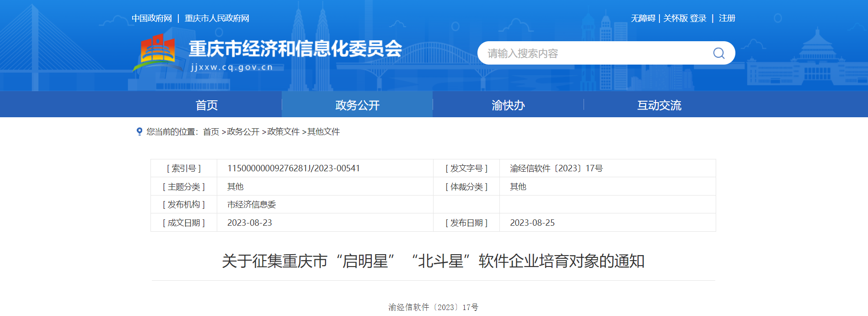Click the article title about 启明星 北斗星
Image resolution: width=868 pixels, height=316 pixels.
pos(433,261)
